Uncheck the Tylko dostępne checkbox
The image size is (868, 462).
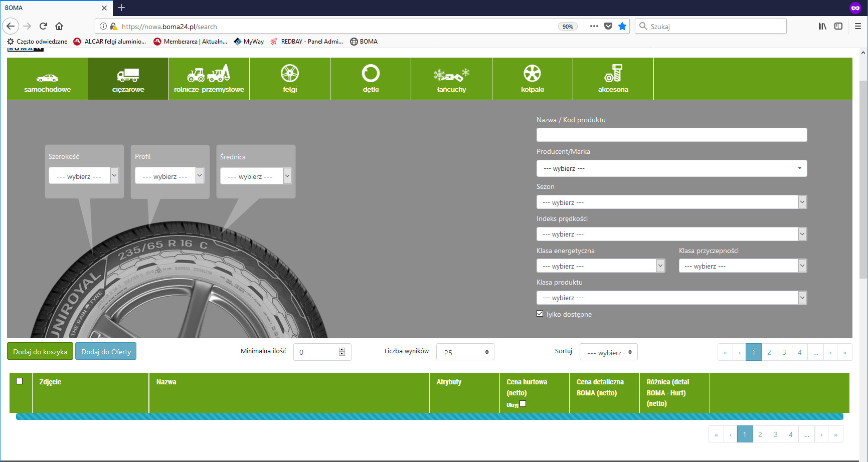pyautogui.click(x=540, y=314)
